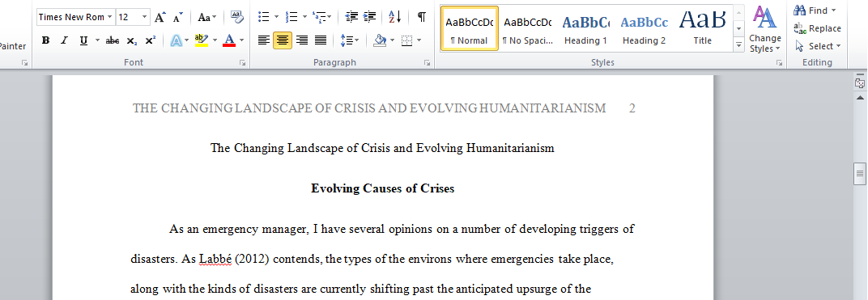Apply the Heading 1 style

coord(585,28)
